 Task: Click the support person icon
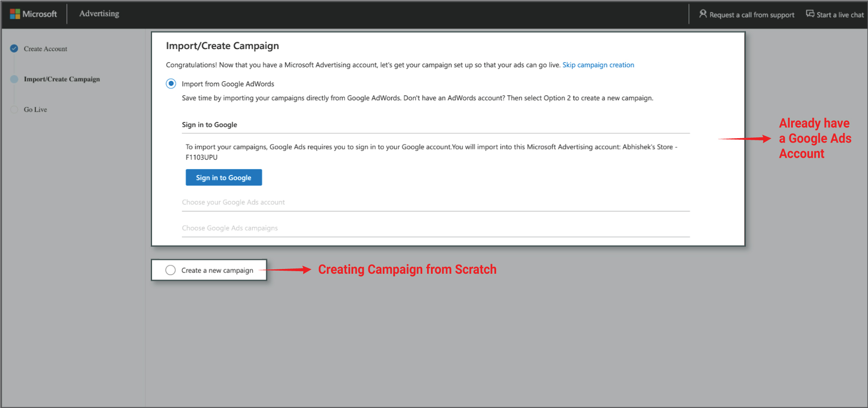point(702,14)
